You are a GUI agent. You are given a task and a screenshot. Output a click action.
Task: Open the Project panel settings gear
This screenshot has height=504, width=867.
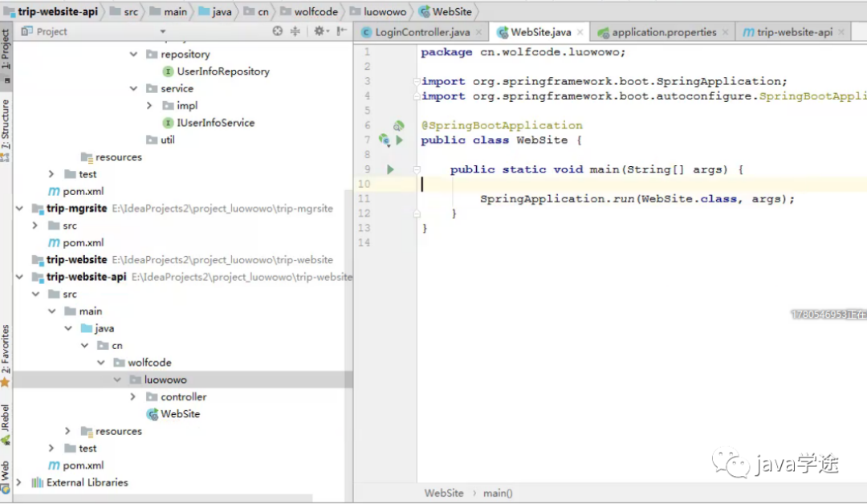(x=319, y=31)
